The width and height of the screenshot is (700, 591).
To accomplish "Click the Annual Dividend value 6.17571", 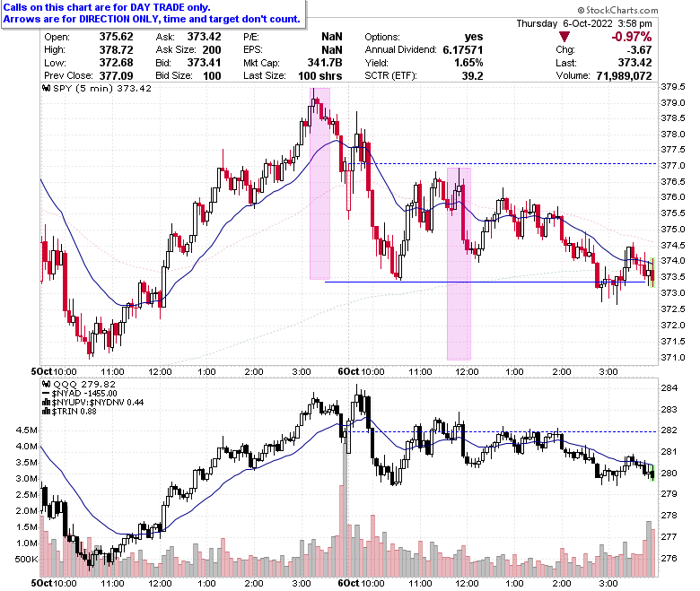I will pos(463,50).
